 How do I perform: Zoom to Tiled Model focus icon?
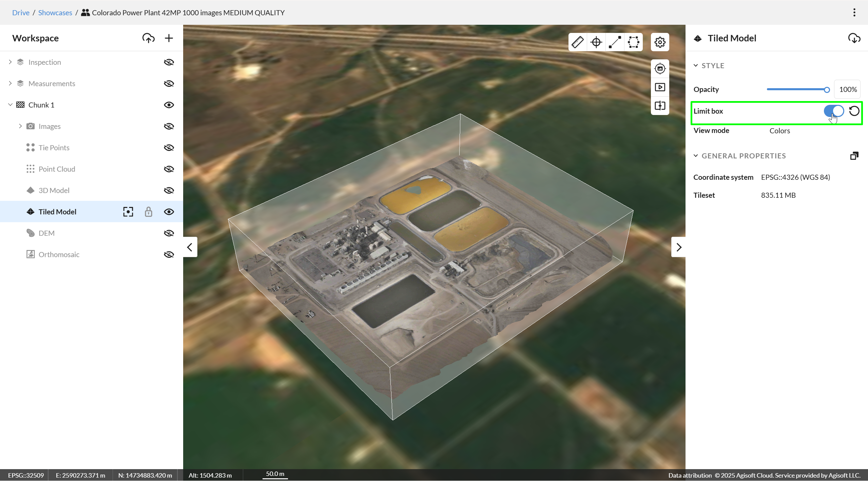click(x=128, y=212)
